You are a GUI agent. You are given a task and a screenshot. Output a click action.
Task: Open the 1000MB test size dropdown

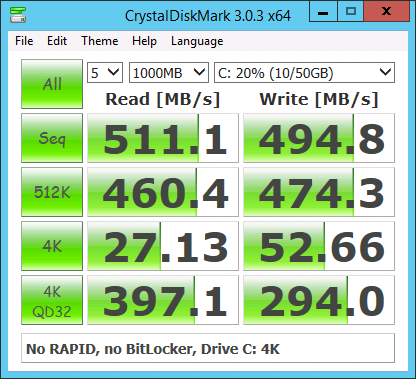click(169, 72)
